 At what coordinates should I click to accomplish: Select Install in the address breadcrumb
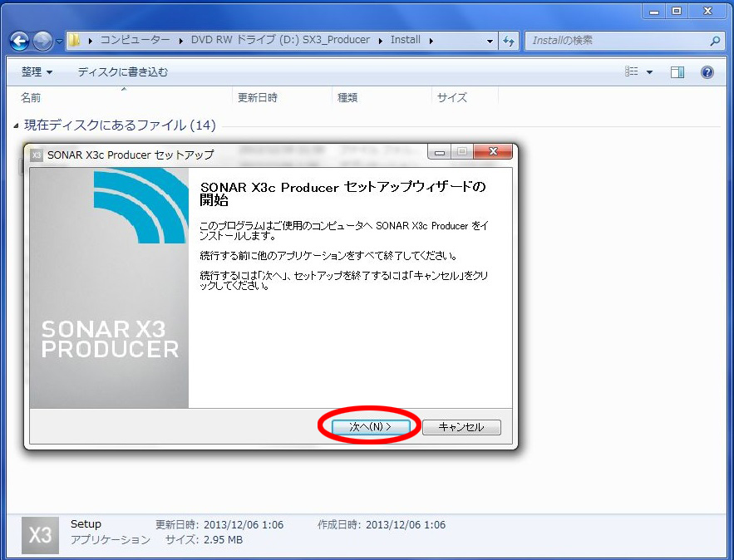click(406, 40)
